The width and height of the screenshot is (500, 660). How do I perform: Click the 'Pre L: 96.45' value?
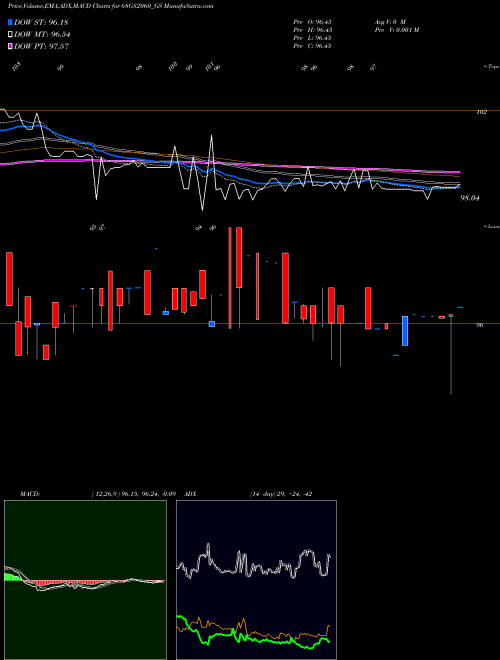click(313, 38)
